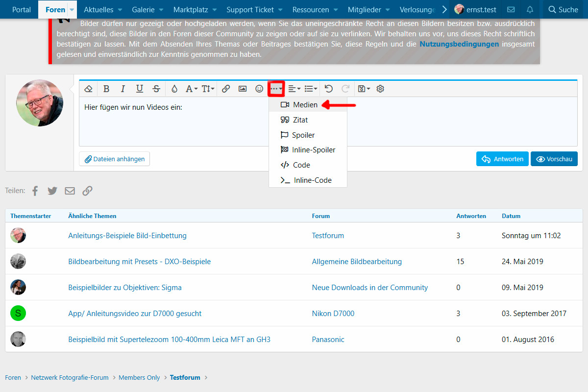
Task: Click the Vorschau preview button
Action: (554, 159)
